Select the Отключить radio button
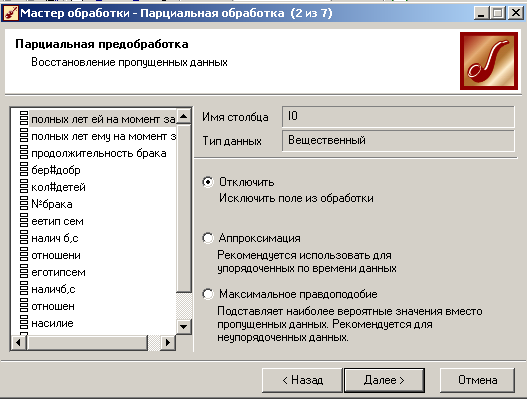This screenshot has height=399, width=527. pos(208,182)
